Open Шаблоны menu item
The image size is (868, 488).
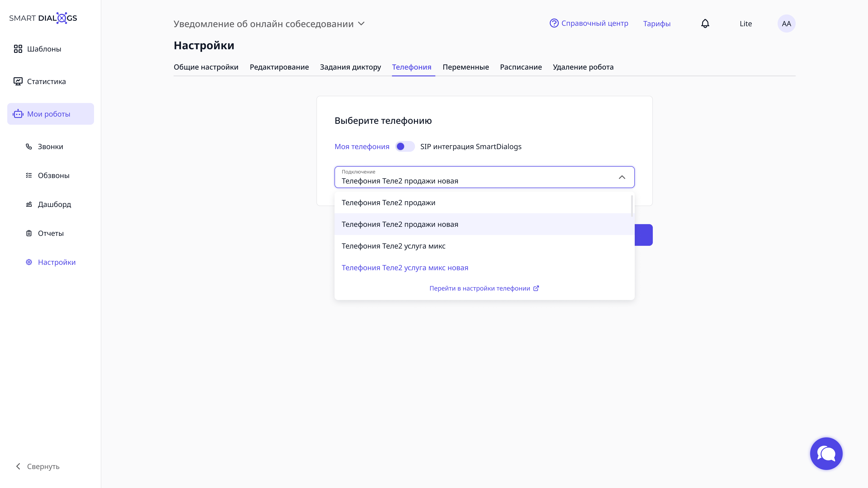coord(51,49)
